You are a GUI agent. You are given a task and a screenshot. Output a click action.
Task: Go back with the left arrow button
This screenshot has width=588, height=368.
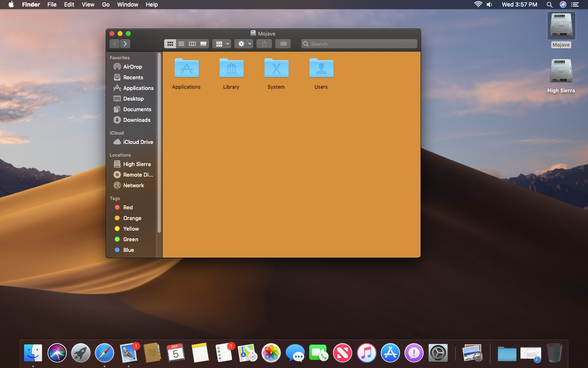(115, 44)
